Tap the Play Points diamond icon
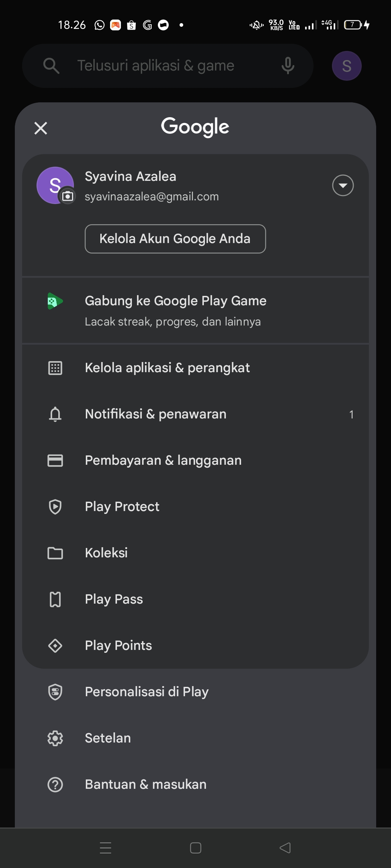 55,646
